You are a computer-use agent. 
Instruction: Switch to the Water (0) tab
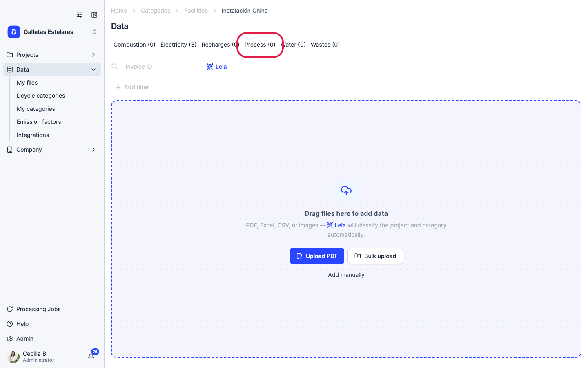pos(293,45)
